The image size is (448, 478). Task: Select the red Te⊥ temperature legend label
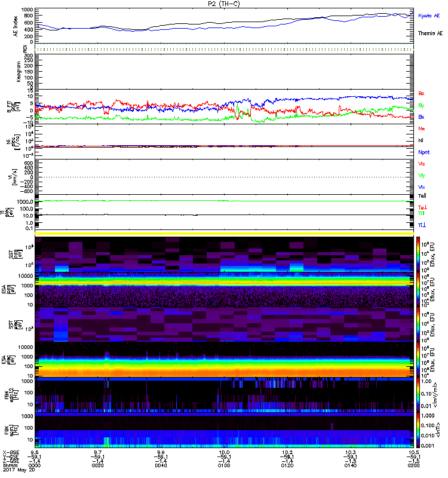422,207
